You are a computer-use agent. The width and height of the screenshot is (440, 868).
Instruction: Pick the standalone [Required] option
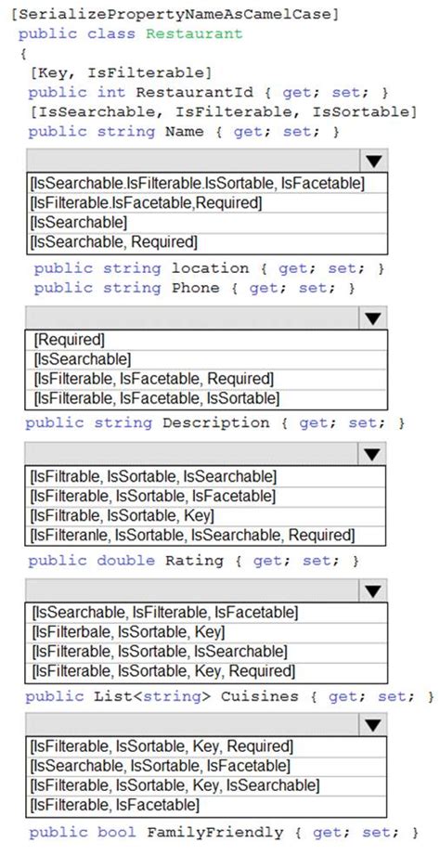pos(206,340)
